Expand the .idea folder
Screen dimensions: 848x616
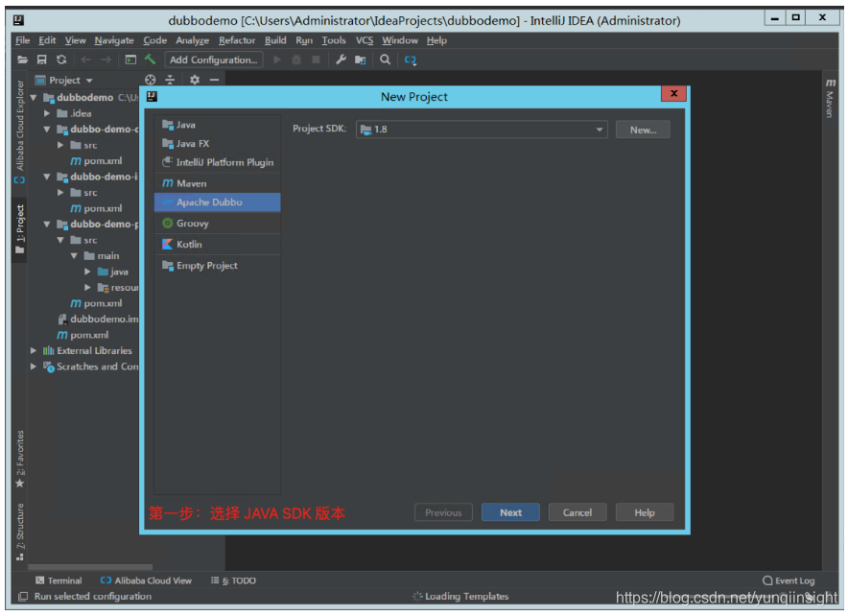47,113
